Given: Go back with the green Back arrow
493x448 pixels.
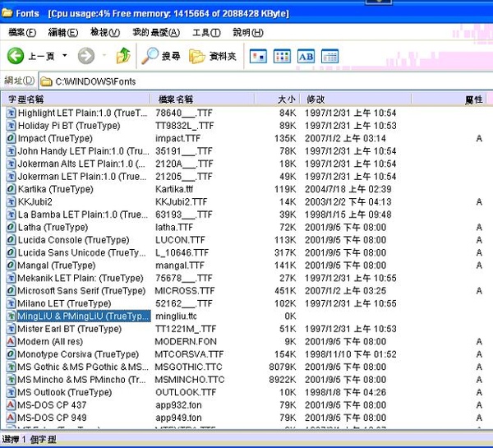Looking at the screenshot, I should (x=16, y=56).
